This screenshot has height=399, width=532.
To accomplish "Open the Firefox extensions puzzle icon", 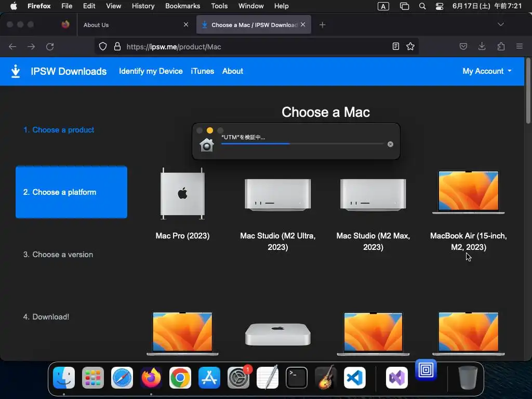I will [x=501, y=46].
